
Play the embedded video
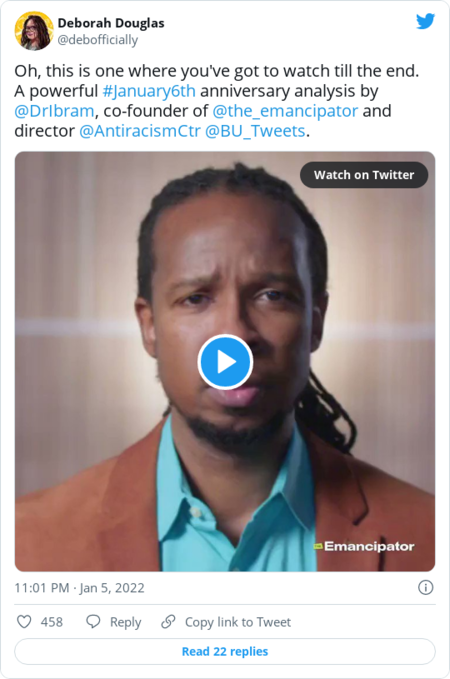click(x=225, y=362)
